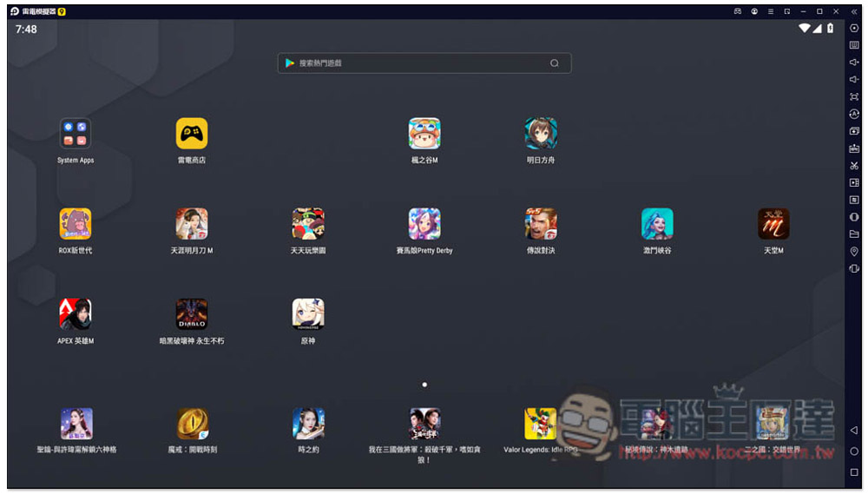Image resolution: width=868 pixels, height=494 pixels.
Task: Take a screenshot with the scissors icon
Action: point(854,165)
